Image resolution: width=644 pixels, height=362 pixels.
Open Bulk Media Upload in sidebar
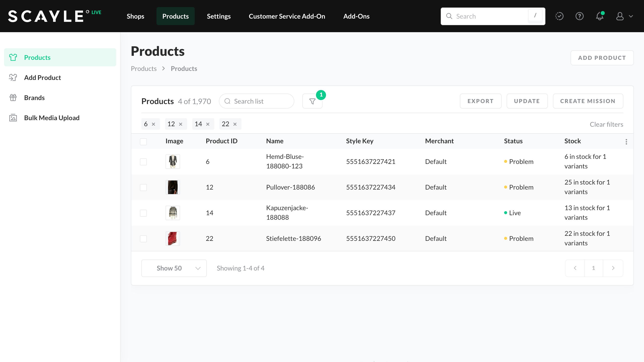coord(52,118)
